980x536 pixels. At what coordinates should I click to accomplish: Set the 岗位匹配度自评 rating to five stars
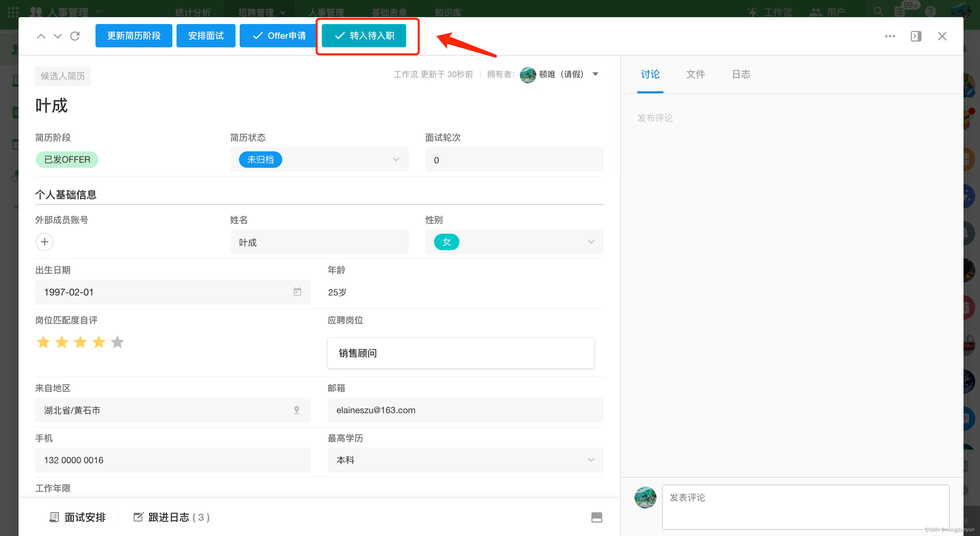(117, 342)
